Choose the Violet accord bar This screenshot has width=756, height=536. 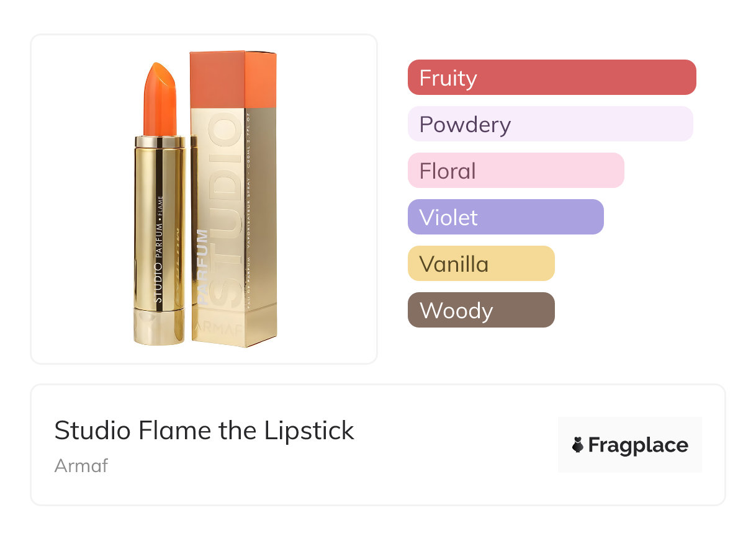506,217
